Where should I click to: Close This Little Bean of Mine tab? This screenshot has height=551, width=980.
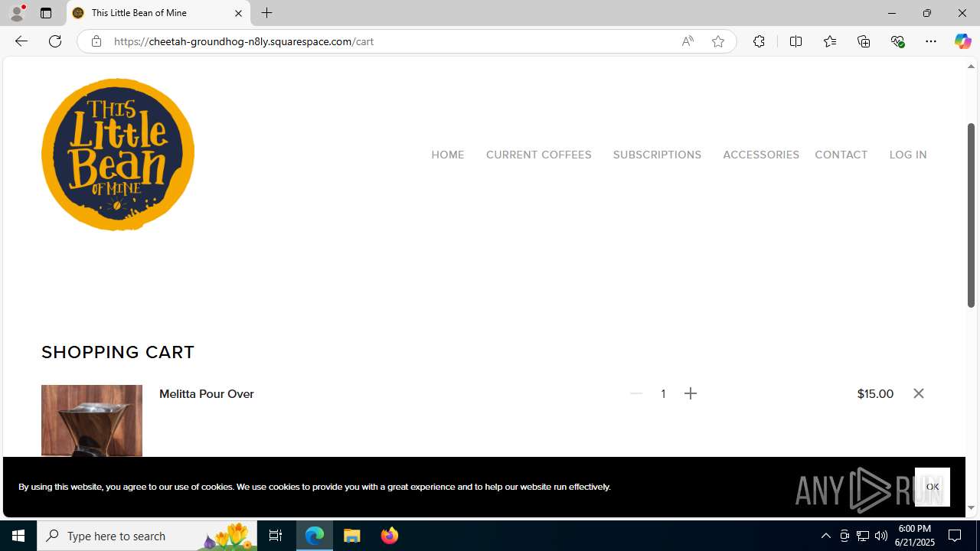point(238,13)
